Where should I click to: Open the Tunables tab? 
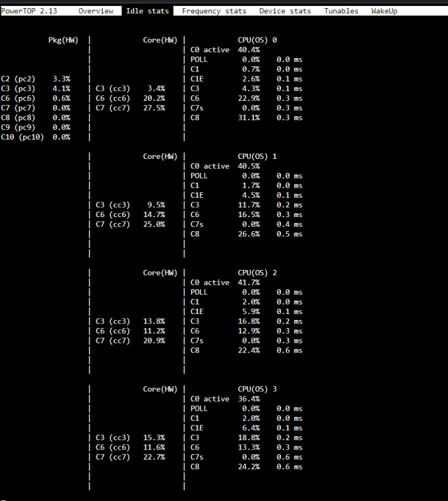coord(341,11)
